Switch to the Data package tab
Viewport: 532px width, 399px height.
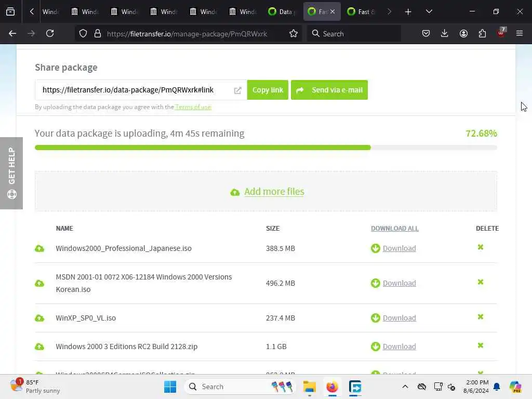pyautogui.click(x=282, y=11)
